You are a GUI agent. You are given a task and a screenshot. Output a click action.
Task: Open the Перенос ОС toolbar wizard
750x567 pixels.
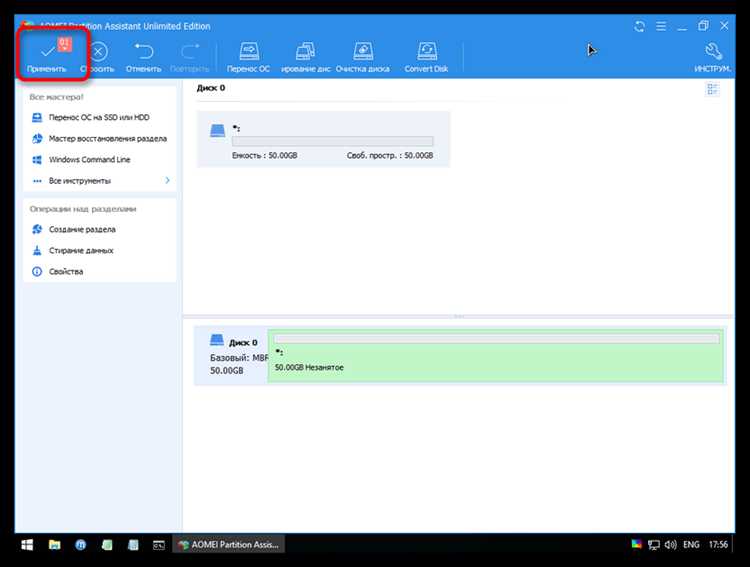pos(248,57)
